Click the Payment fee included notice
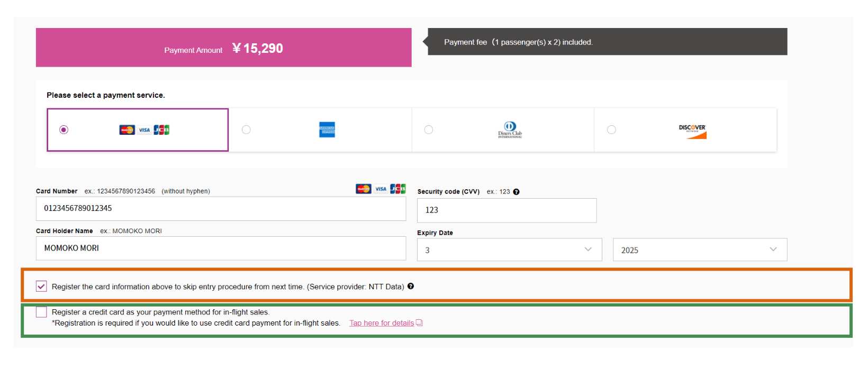Screen dimensions: 868x370 (x=607, y=42)
